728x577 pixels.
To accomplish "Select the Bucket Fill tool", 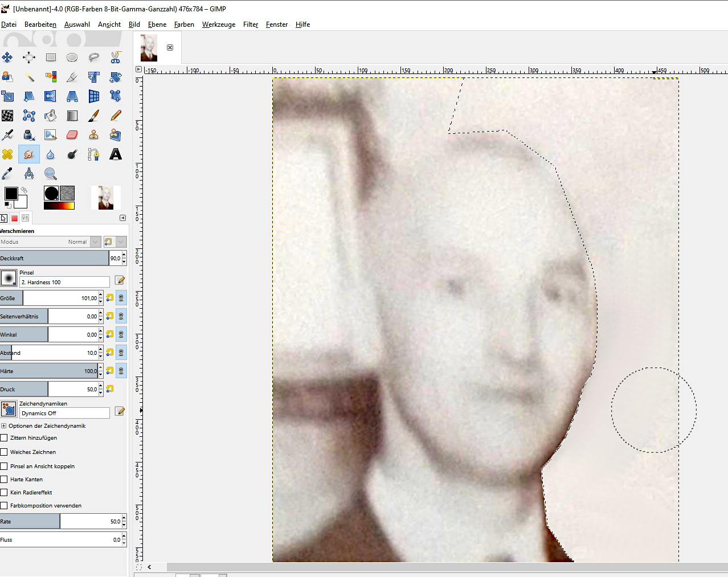I will coord(51,116).
